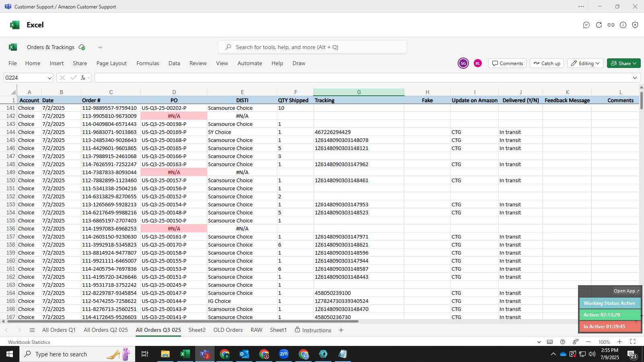Viewport: 644px width, 362px height.
Task: Go to the previous sheet tab with the left arrow
Action: pyautogui.click(x=6, y=330)
